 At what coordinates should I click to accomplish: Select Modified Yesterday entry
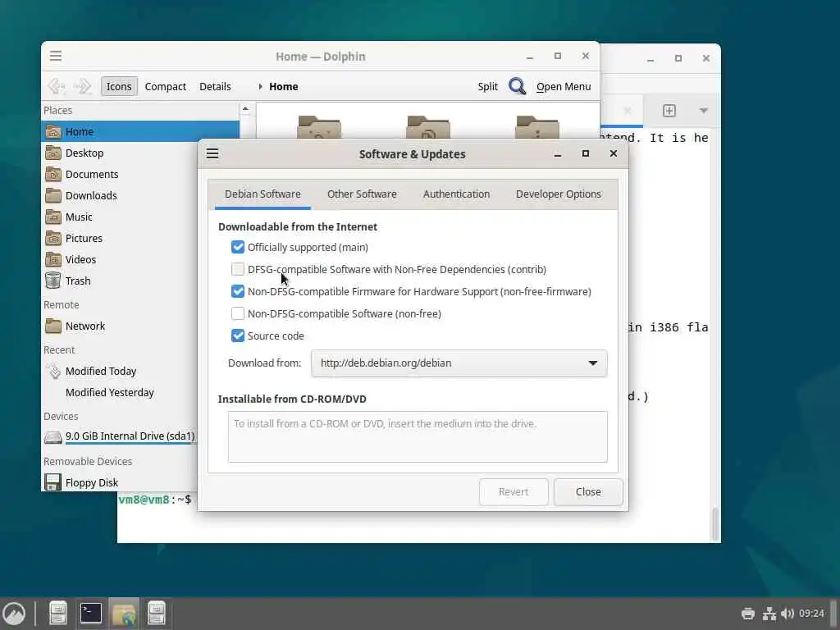point(109,392)
